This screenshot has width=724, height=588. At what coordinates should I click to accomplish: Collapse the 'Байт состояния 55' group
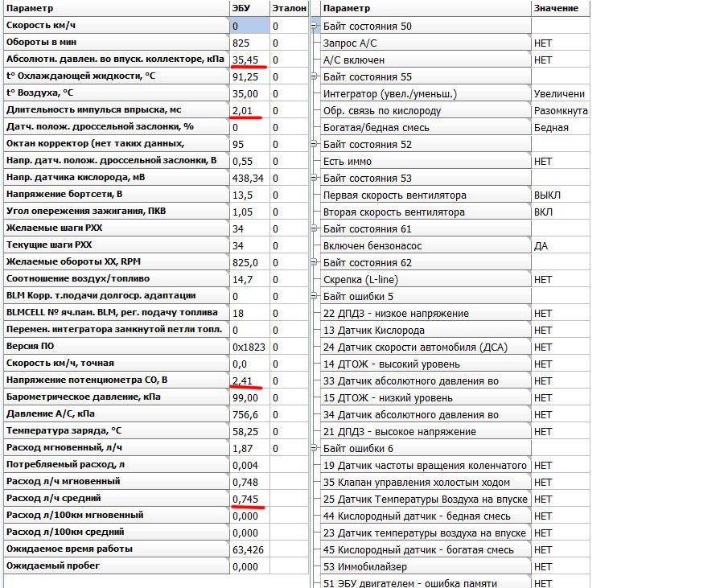point(315,76)
